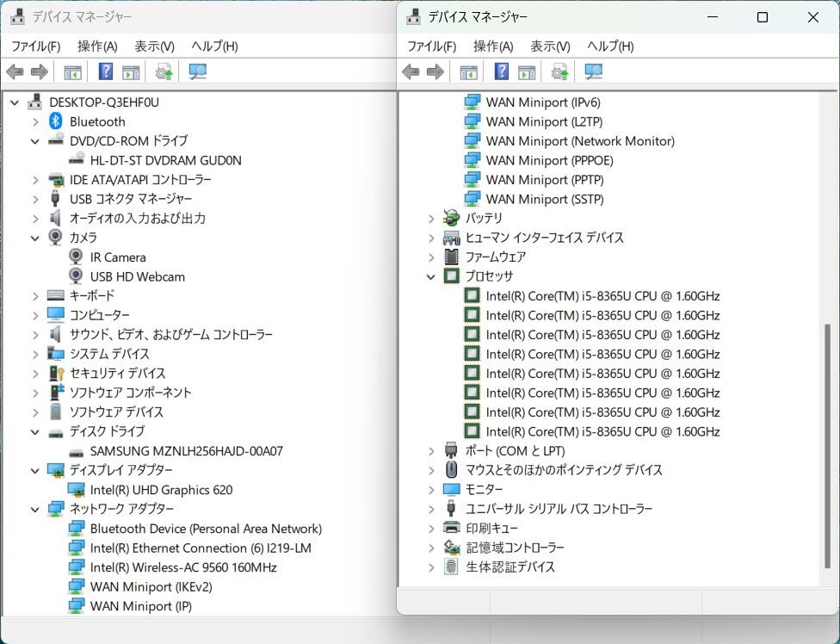
Task: Click the Forward navigation arrow
Action: coord(39,71)
